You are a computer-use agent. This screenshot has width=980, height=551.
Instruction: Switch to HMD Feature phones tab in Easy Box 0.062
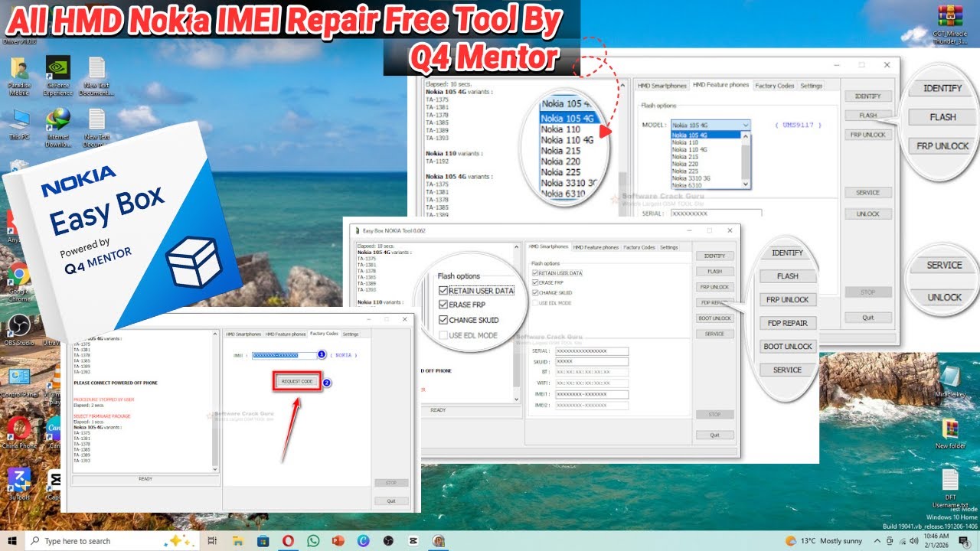pos(596,247)
